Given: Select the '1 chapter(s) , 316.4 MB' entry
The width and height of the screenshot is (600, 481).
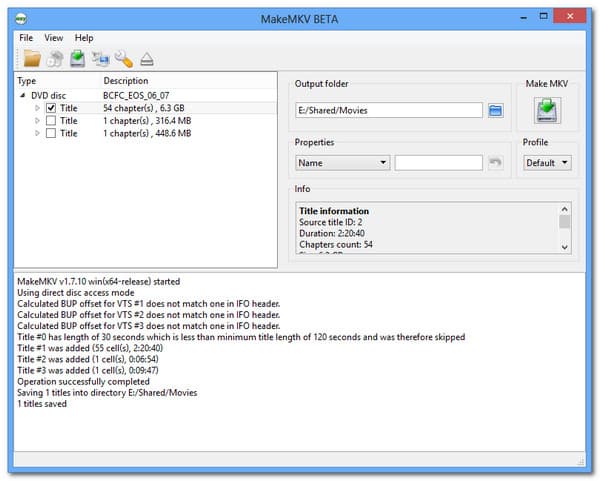Looking at the screenshot, I should [147, 121].
